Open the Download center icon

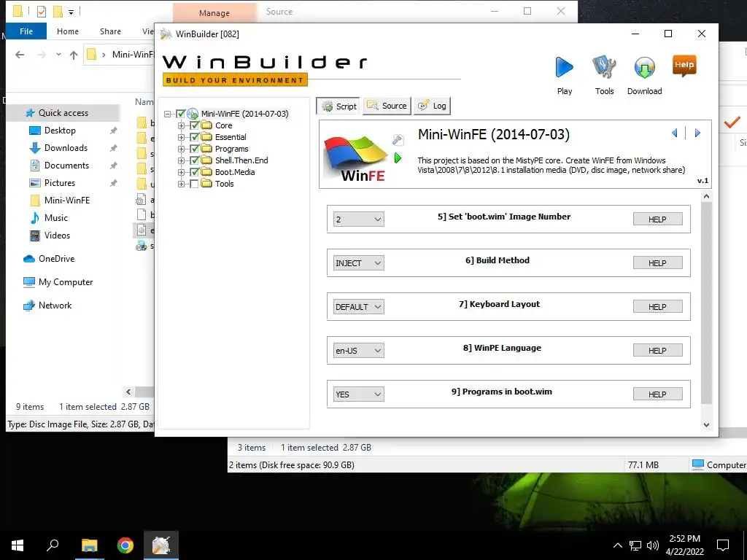pyautogui.click(x=645, y=68)
